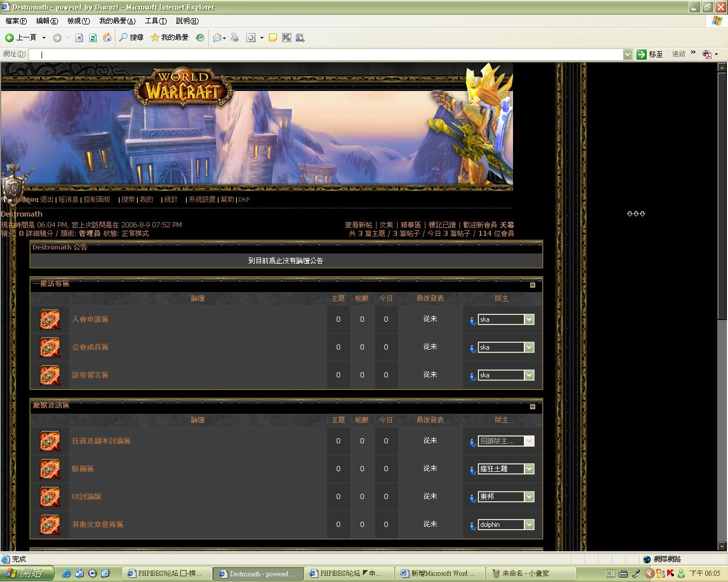Open the 統計 statistics link

coord(171,199)
